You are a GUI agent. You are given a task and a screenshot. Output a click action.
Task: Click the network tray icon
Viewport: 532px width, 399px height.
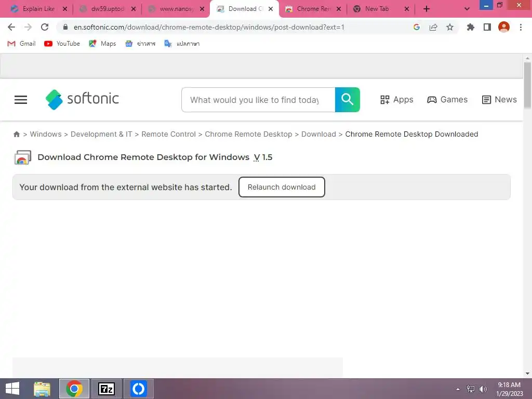point(471,389)
